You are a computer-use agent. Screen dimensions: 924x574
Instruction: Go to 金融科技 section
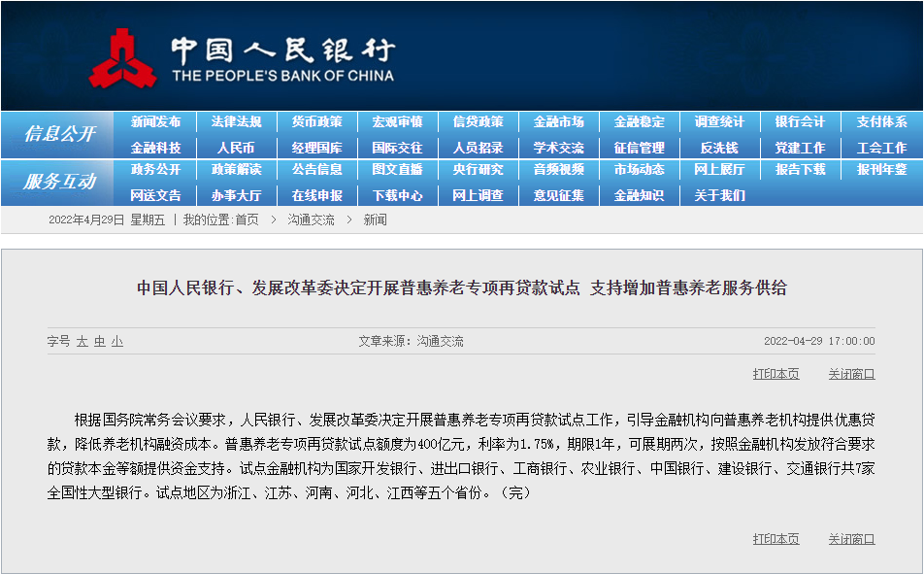coord(155,148)
